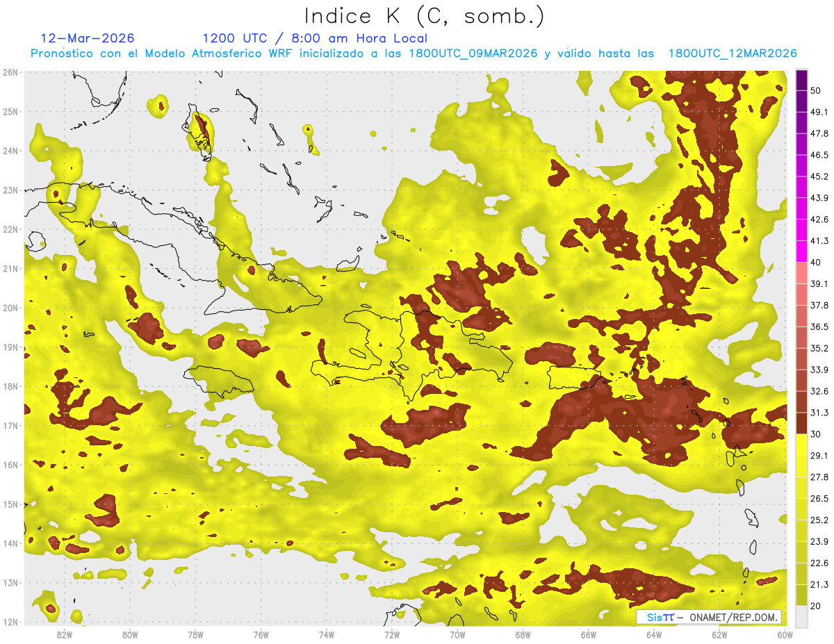Screen dimensions: 834x644
Task: Click the colorbar value "32.6"
Action: (x=819, y=391)
